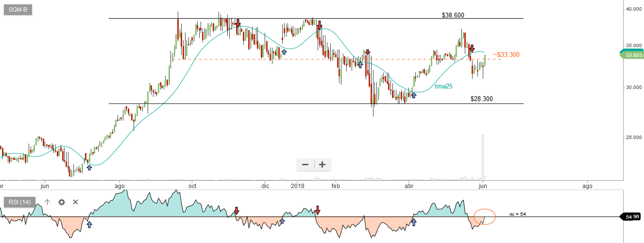Select the current price tag 33.803
The image size is (644, 243).
pyautogui.click(x=632, y=55)
